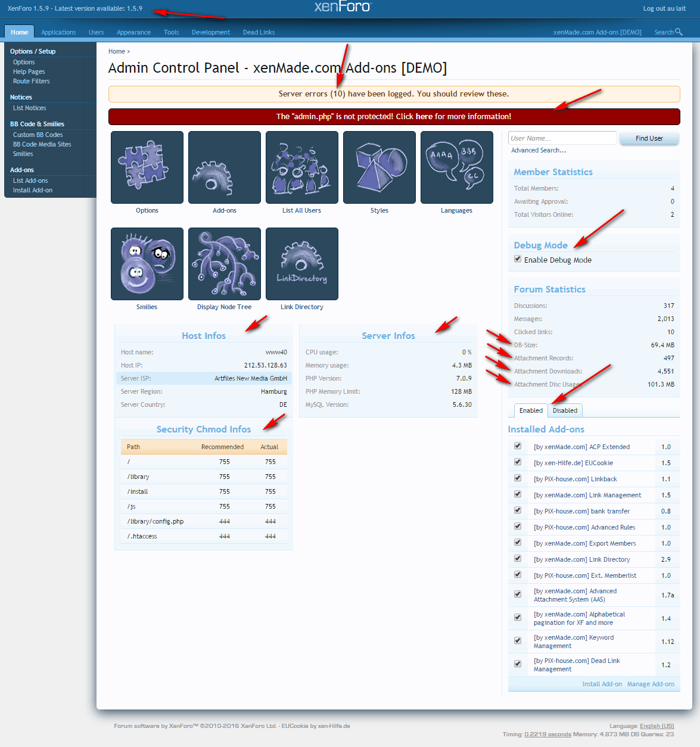This screenshot has width=700, height=747.
Task: Open the Link Directory add-on entry
Action: 581,559
